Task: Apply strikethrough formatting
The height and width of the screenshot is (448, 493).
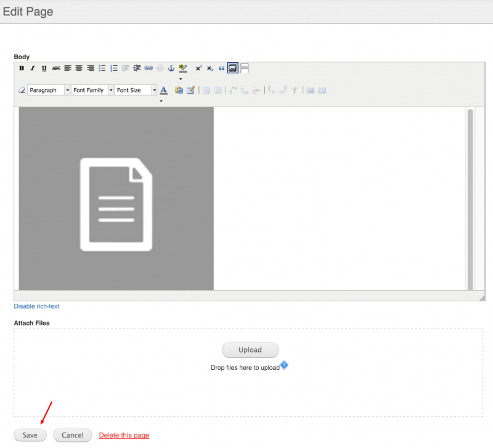Action: pyautogui.click(x=56, y=68)
